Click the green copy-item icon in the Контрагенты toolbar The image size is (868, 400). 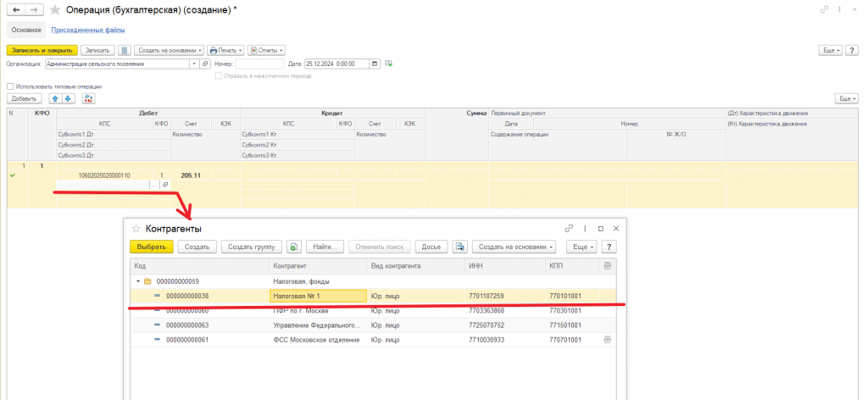(x=294, y=247)
